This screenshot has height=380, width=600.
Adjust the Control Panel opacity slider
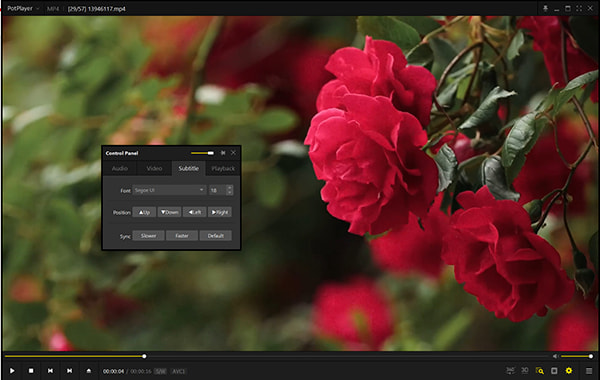point(202,153)
